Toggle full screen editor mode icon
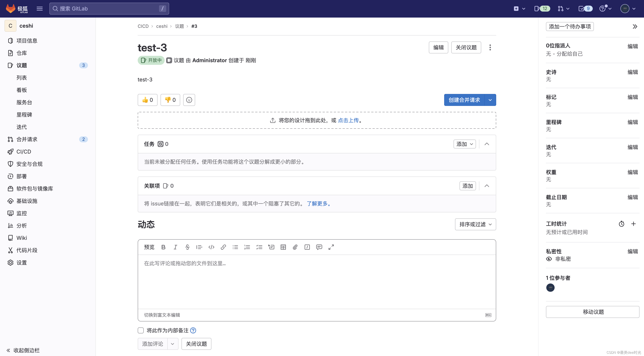644x356 pixels. (331, 247)
